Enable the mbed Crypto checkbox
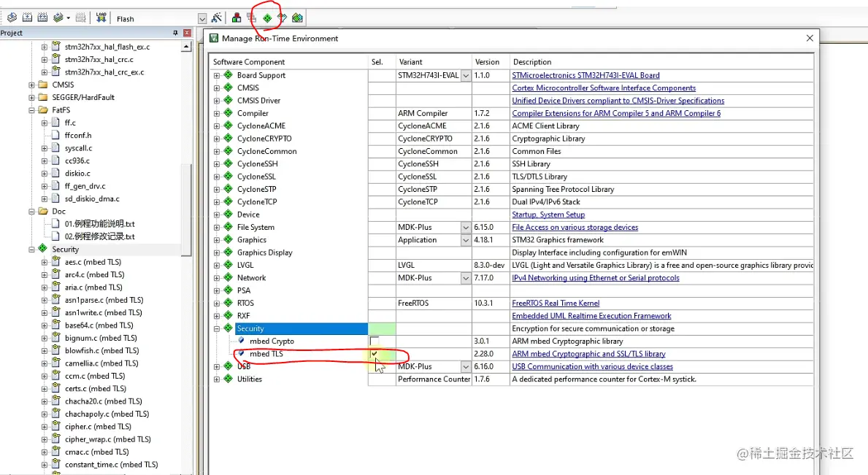Screen dimensions: 868x475 point(375,341)
